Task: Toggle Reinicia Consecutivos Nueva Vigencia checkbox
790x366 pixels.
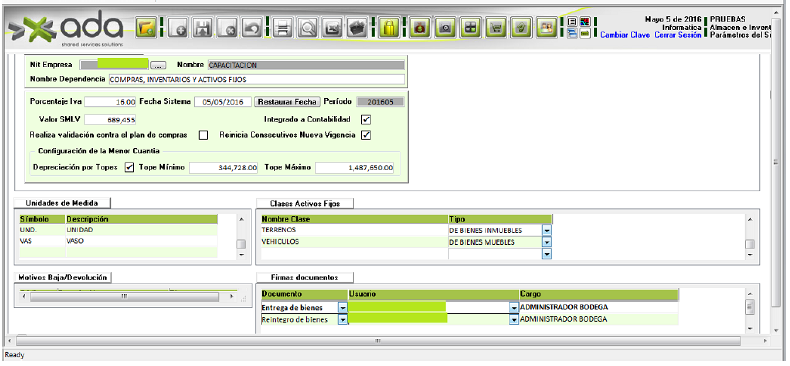Action: click(x=366, y=135)
